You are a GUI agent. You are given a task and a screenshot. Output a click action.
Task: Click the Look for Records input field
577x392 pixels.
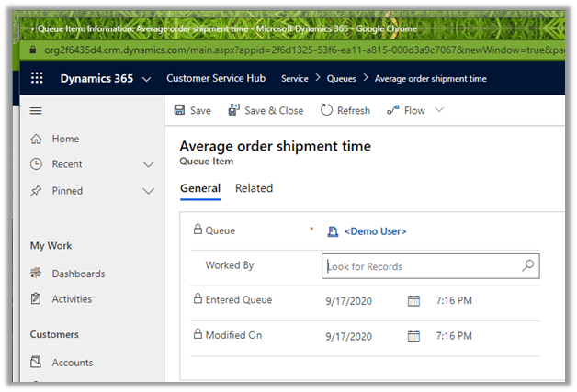[x=421, y=266]
